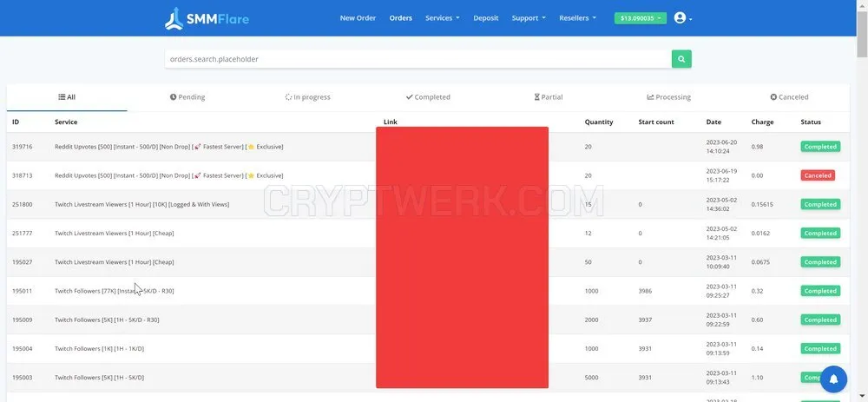Screen dimensions: 868x402
Task: Click charge value 1.10
Action: 757,377
